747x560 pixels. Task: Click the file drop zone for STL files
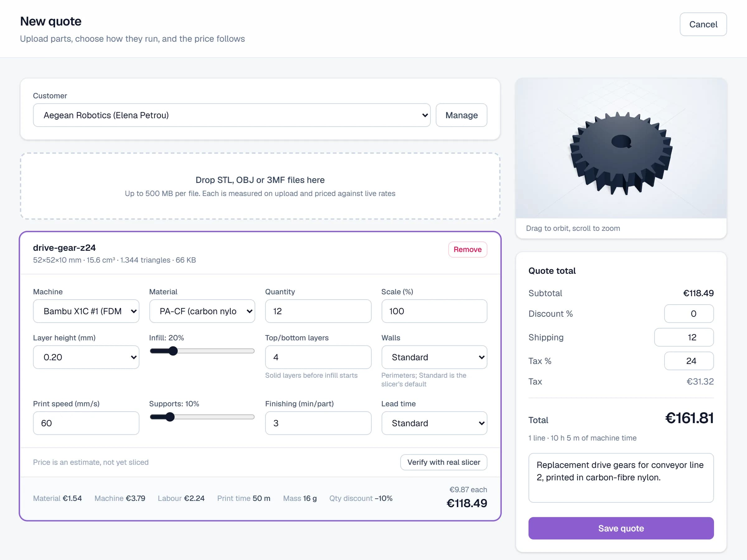[260, 186]
